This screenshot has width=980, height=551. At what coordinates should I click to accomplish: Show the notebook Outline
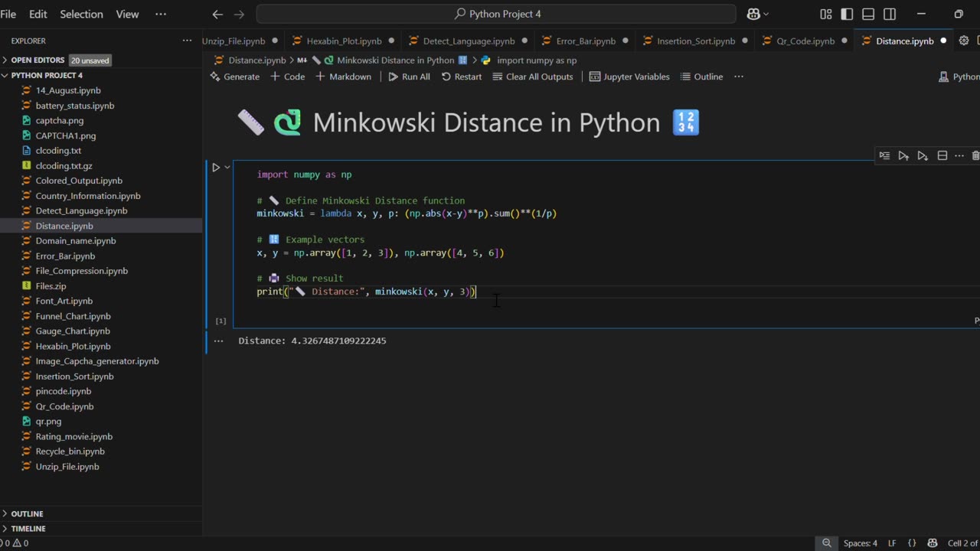(x=701, y=77)
